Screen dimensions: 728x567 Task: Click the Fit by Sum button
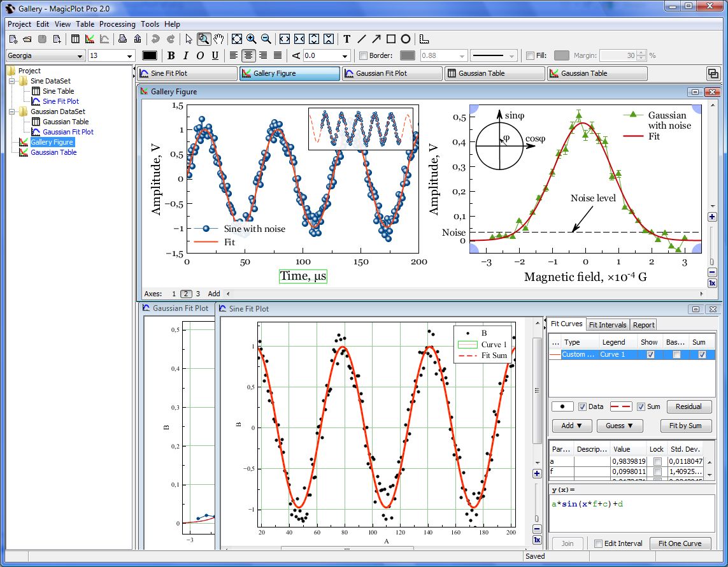pos(686,426)
